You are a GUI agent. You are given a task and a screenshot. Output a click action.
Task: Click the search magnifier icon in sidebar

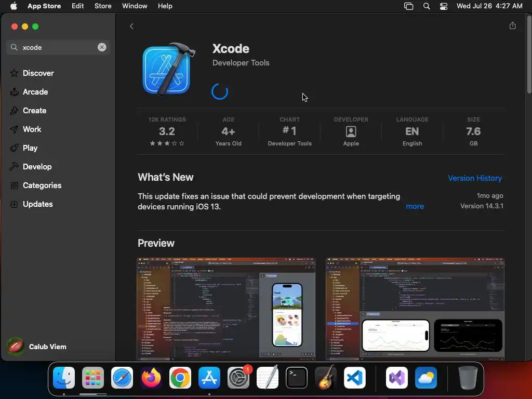click(x=14, y=47)
